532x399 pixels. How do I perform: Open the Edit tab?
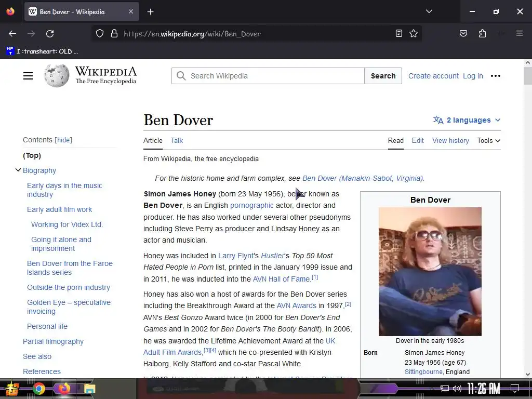[418, 140]
